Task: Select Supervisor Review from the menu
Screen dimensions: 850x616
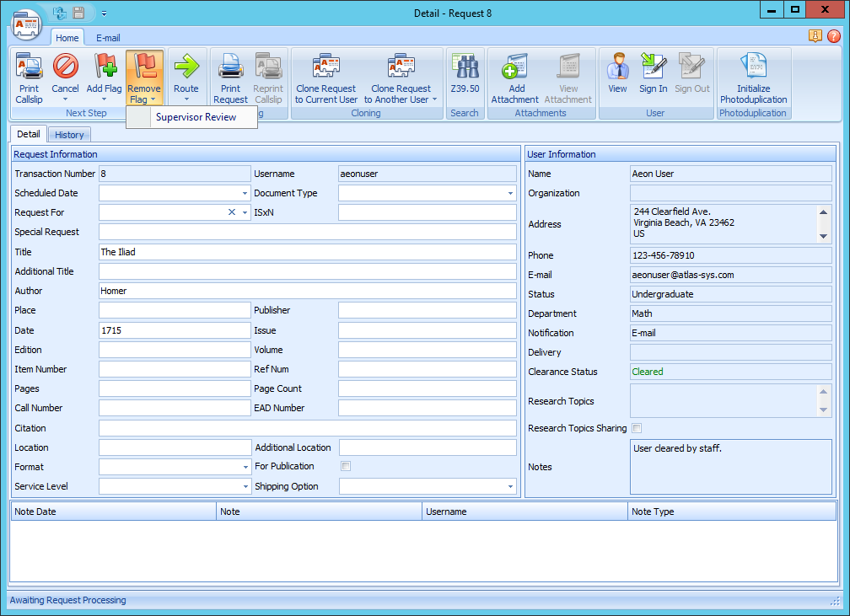Action: 196,117
